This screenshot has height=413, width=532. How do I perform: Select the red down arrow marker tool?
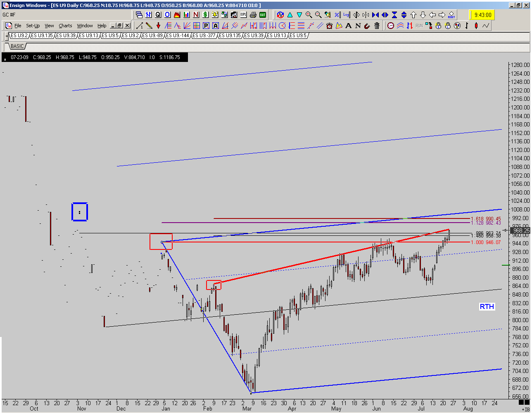[158, 26]
